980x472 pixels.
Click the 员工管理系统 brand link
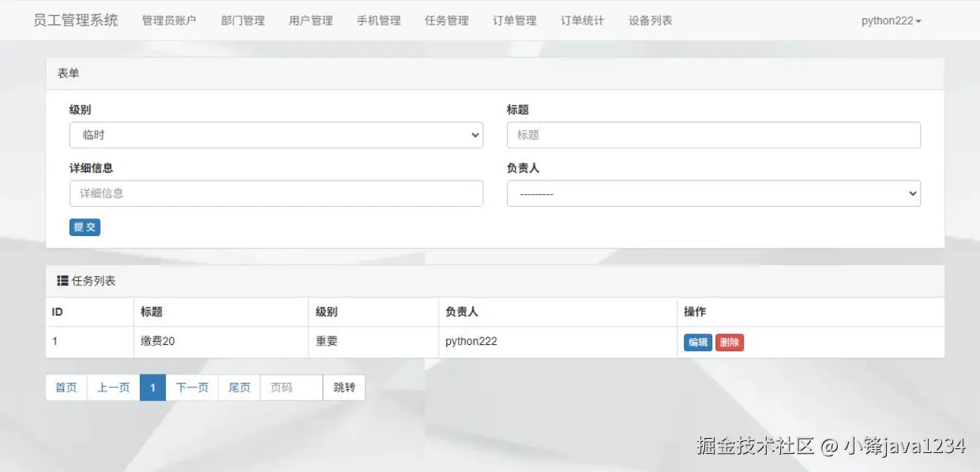76,21
